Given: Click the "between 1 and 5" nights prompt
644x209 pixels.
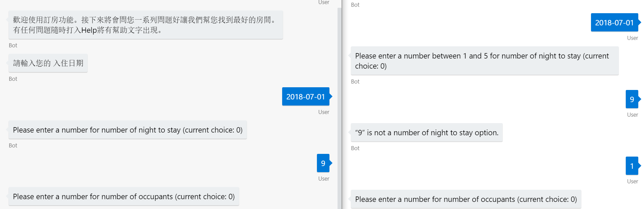Looking at the screenshot, I should pyautogui.click(x=484, y=61).
